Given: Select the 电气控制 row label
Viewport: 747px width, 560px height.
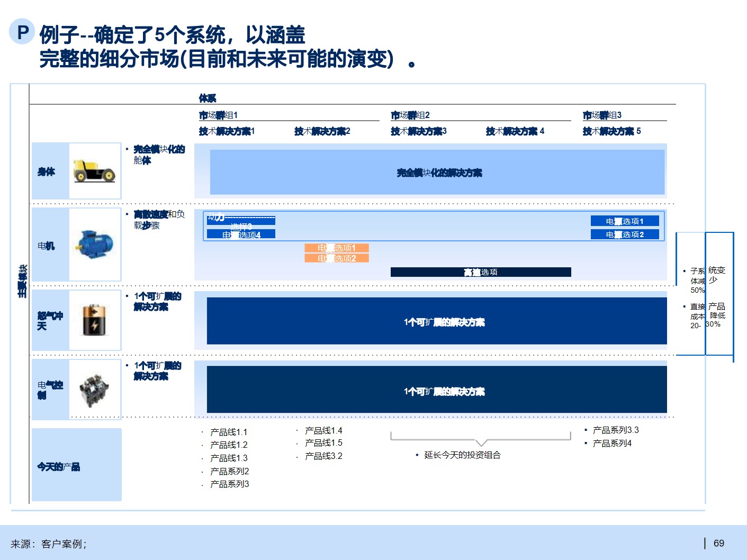Looking at the screenshot, I should point(50,390).
